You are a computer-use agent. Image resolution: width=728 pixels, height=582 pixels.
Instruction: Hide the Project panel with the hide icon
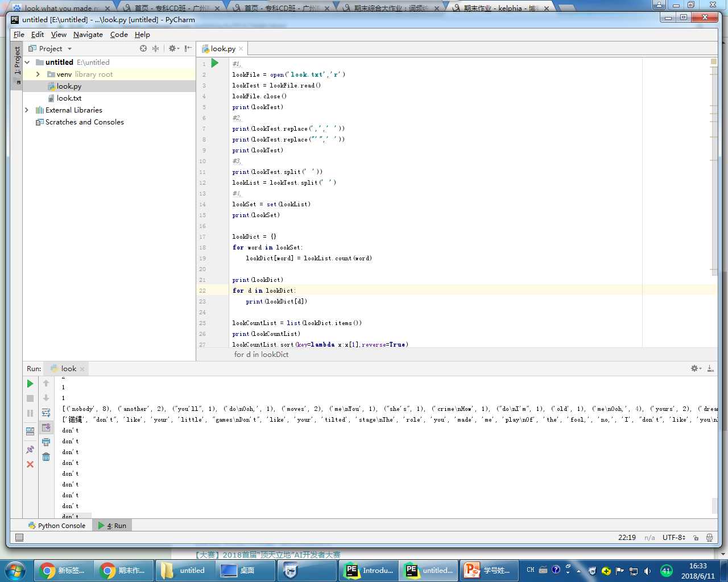(x=188, y=48)
